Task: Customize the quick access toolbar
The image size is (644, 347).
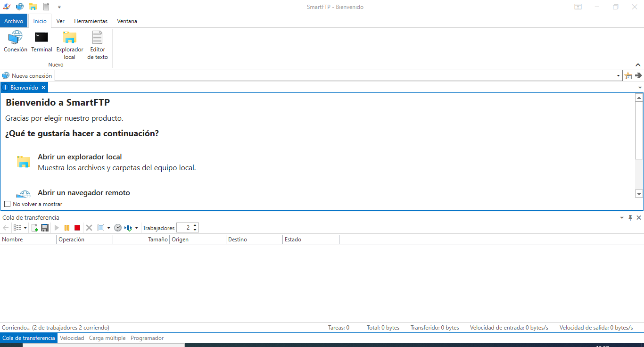Action: point(59,7)
